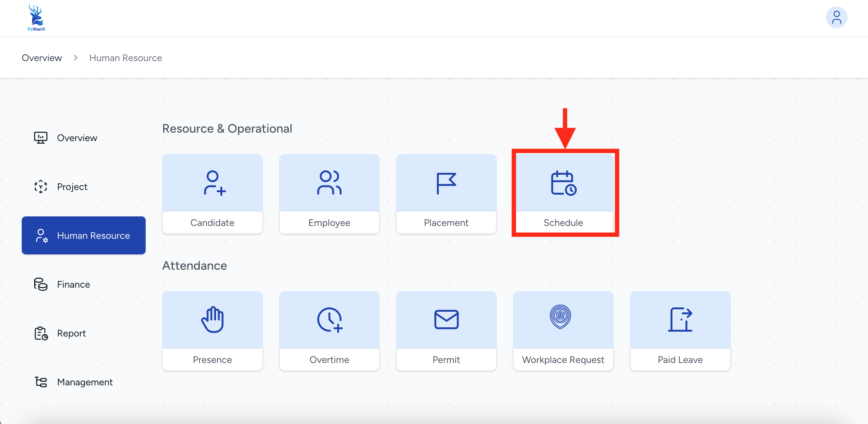Select the Human Resource sidebar item

(84, 235)
